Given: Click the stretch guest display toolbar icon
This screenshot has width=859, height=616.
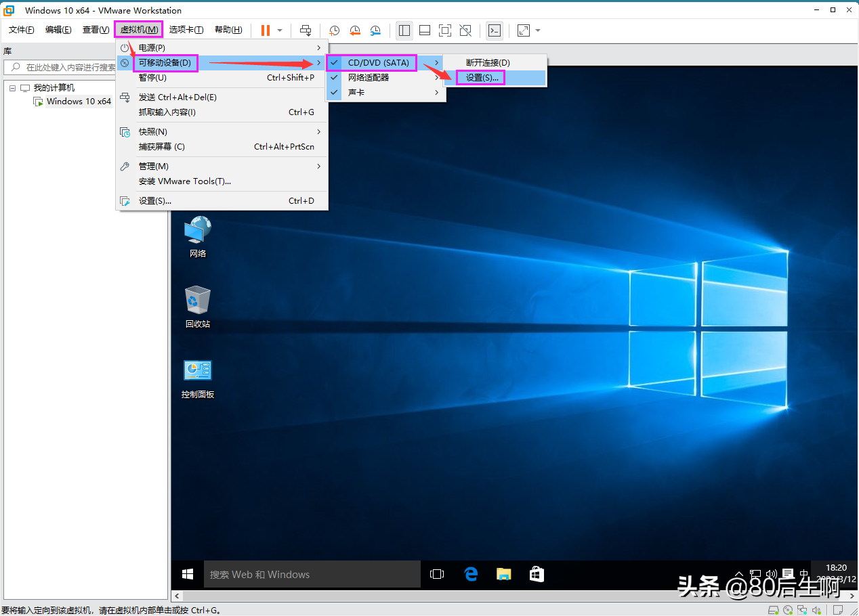Looking at the screenshot, I should (x=524, y=30).
